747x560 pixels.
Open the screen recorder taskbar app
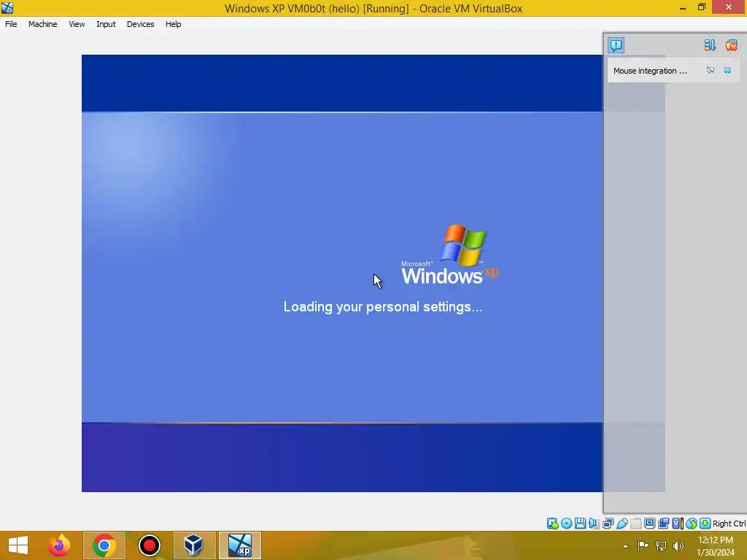point(149,545)
